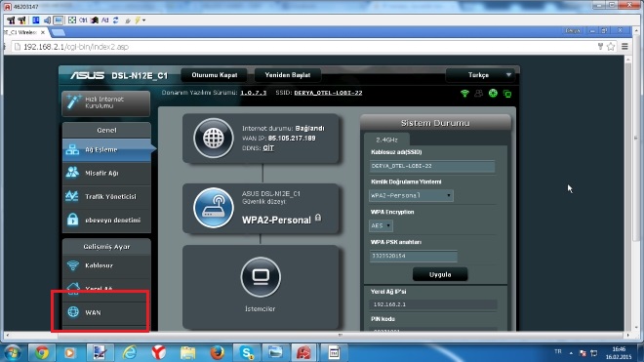Open the Chrome menu icon
644x362 pixels.
click(x=624, y=47)
